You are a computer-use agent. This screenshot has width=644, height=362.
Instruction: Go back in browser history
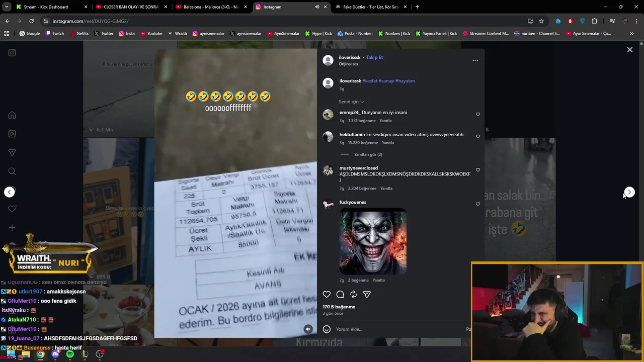pyautogui.click(x=7, y=21)
